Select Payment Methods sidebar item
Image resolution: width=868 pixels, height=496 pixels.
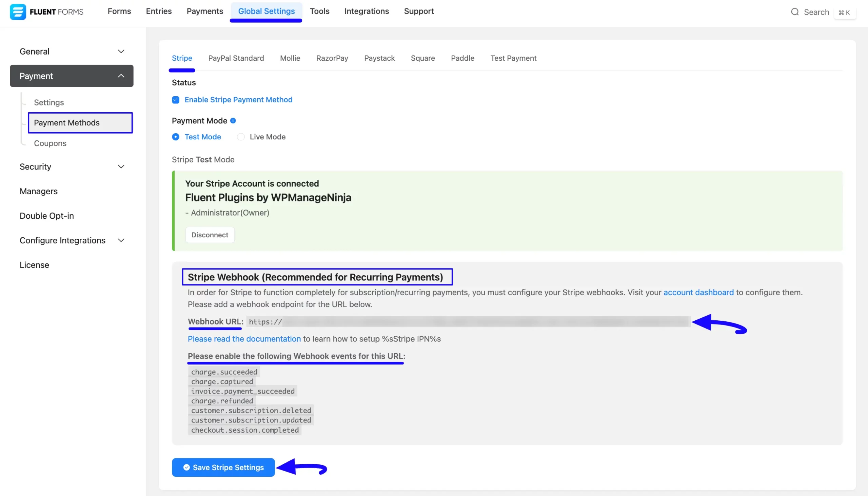pos(80,123)
